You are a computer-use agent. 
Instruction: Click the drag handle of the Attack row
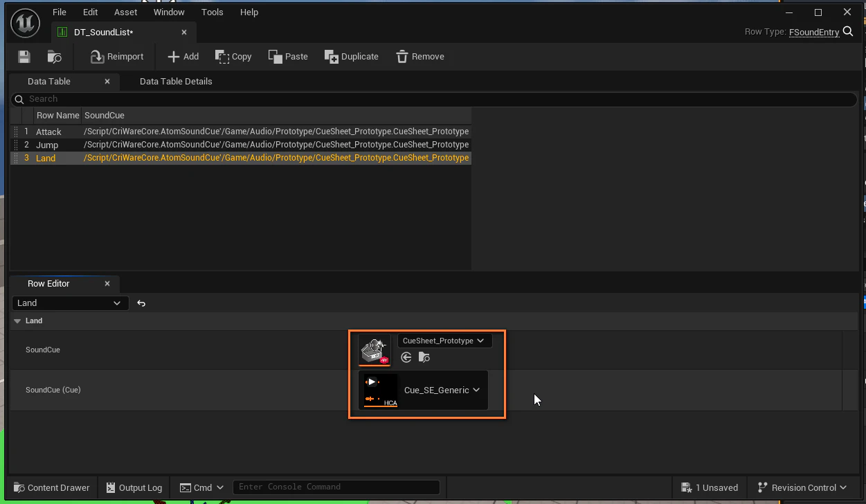point(16,132)
